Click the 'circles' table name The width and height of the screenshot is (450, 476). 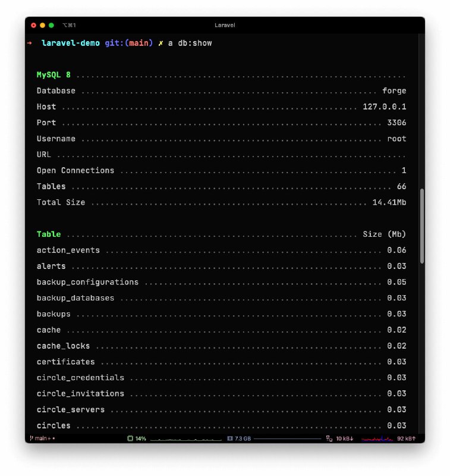click(x=54, y=425)
